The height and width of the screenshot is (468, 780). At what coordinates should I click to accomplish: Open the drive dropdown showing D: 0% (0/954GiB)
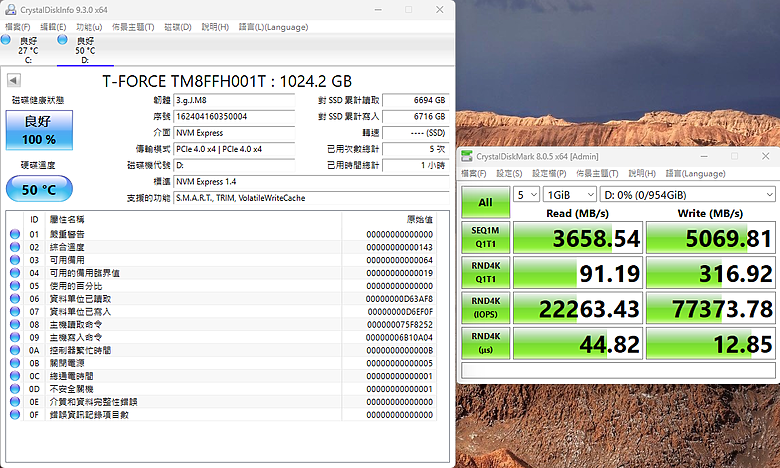(x=688, y=194)
